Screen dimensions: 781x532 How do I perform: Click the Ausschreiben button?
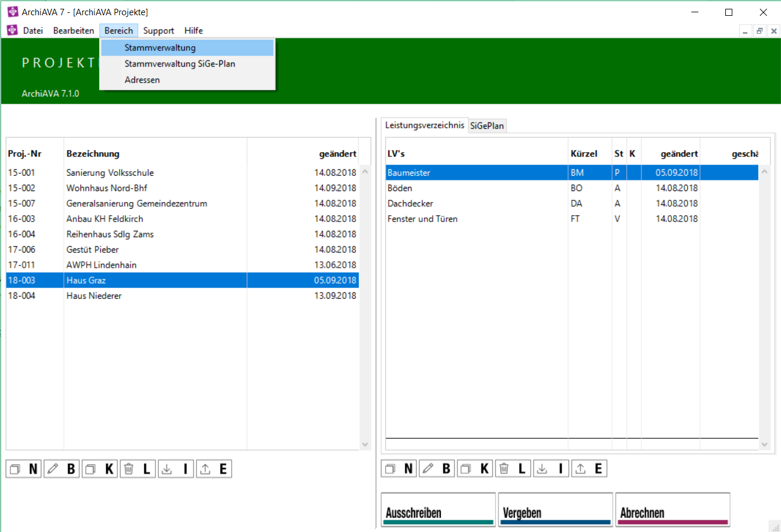(x=438, y=510)
